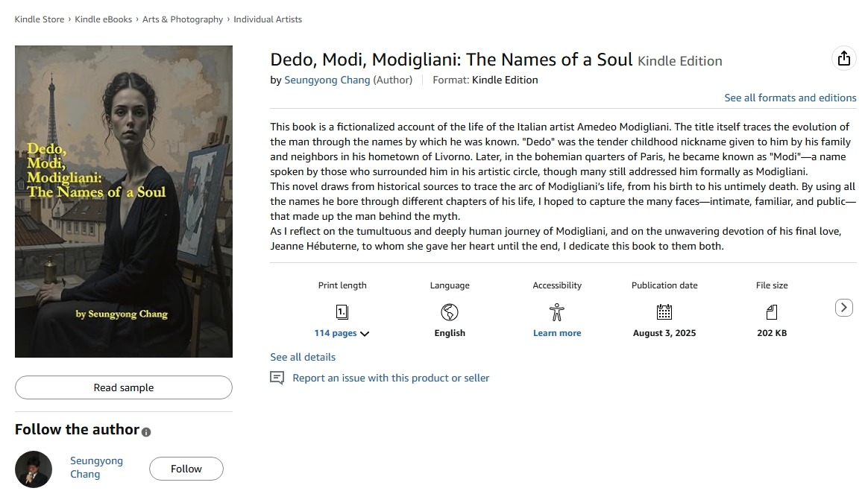Open See all formats and editions

(x=790, y=98)
